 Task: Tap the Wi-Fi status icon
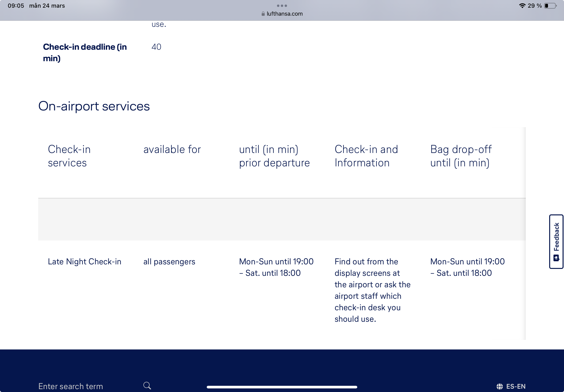coord(522,6)
